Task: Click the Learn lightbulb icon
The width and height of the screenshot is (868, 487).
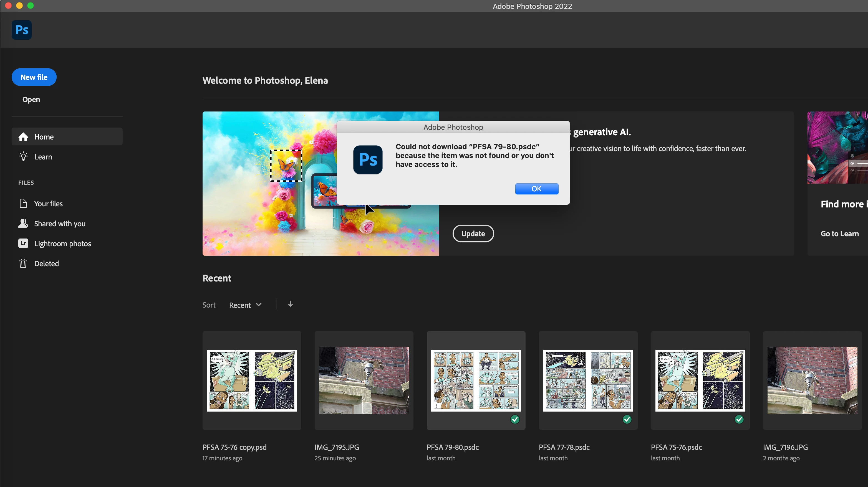Action: coord(23,157)
